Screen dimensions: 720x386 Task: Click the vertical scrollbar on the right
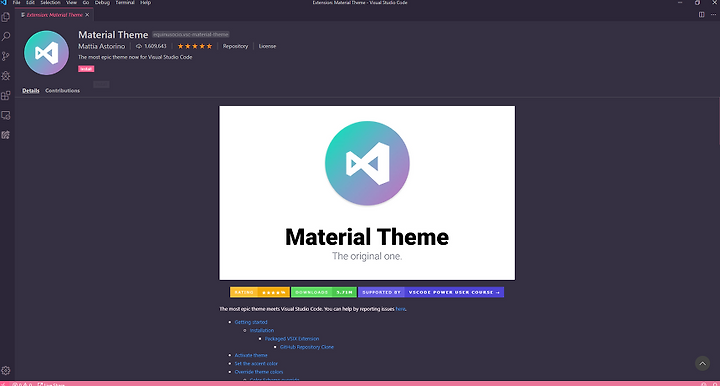[718, 122]
